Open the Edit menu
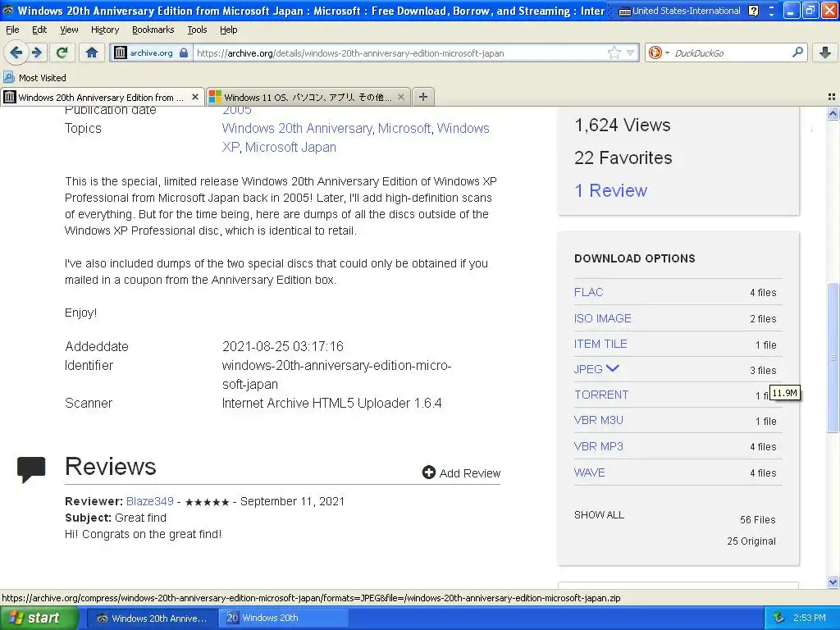 (x=39, y=30)
